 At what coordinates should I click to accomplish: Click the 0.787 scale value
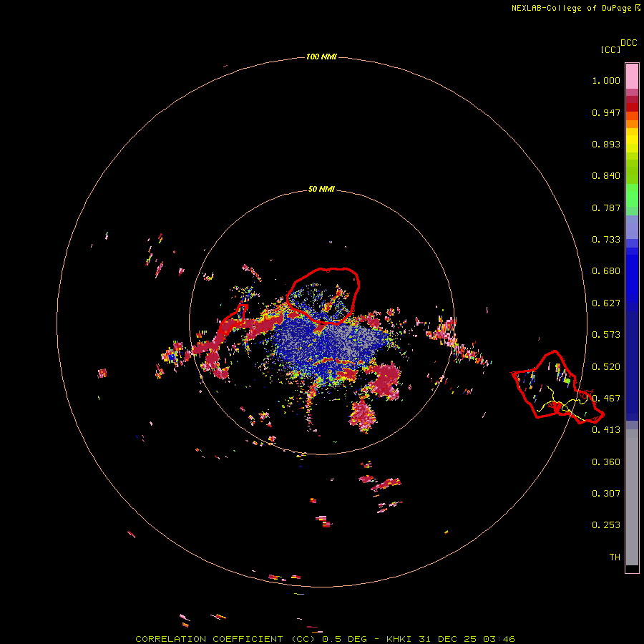point(606,208)
